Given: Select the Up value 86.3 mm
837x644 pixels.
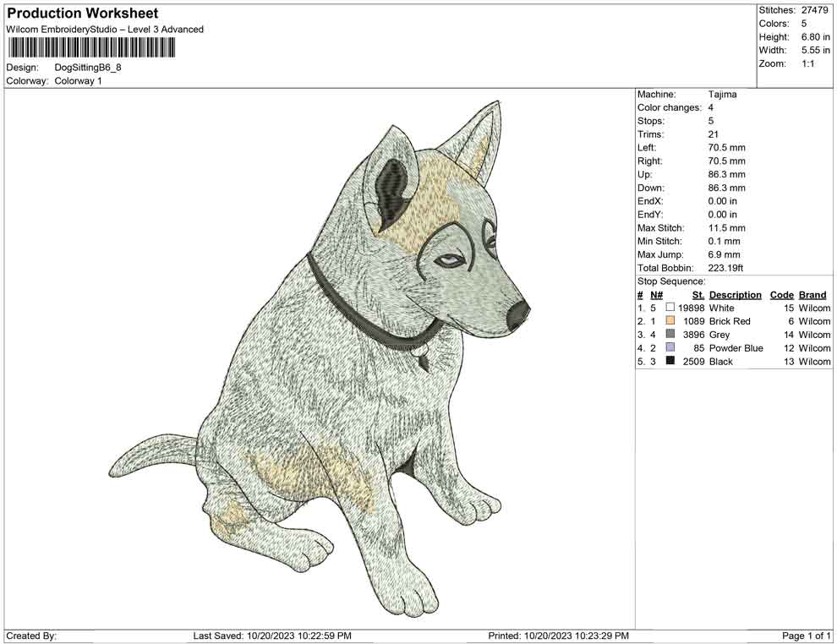Looking at the screenshot, I should pyautogui.click(x=726, y=174).
